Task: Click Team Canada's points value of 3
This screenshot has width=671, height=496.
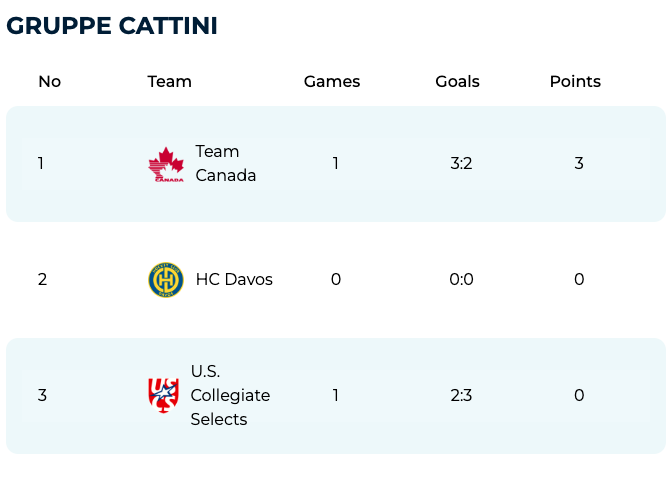Action: [x=579, y=164]
